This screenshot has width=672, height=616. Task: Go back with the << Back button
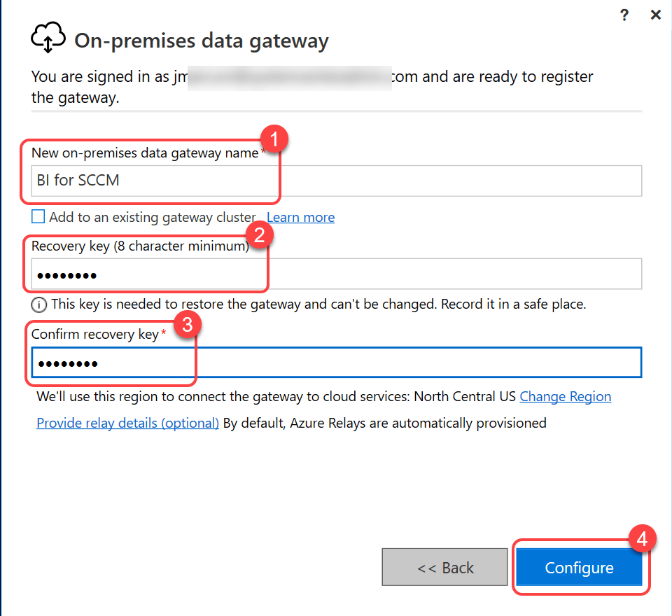(x=444, y=567)
